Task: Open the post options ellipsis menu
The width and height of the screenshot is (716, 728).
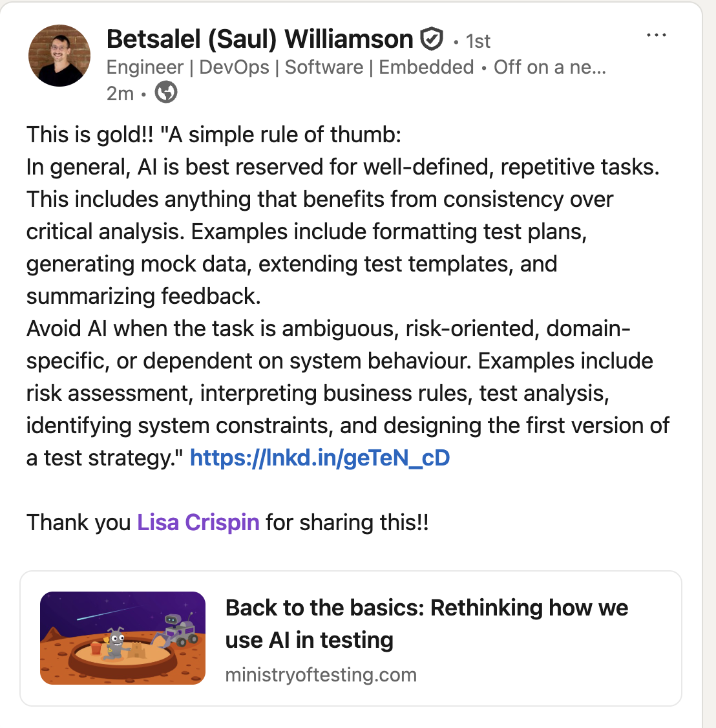Action: 657,36
